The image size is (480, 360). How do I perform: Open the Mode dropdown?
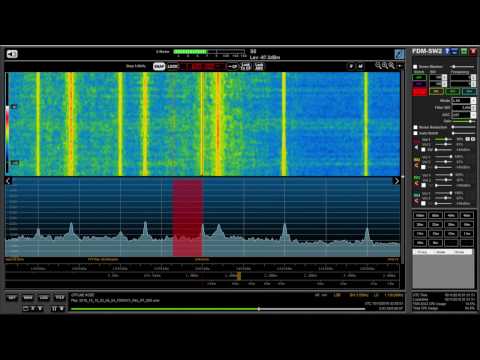point(463,100)
